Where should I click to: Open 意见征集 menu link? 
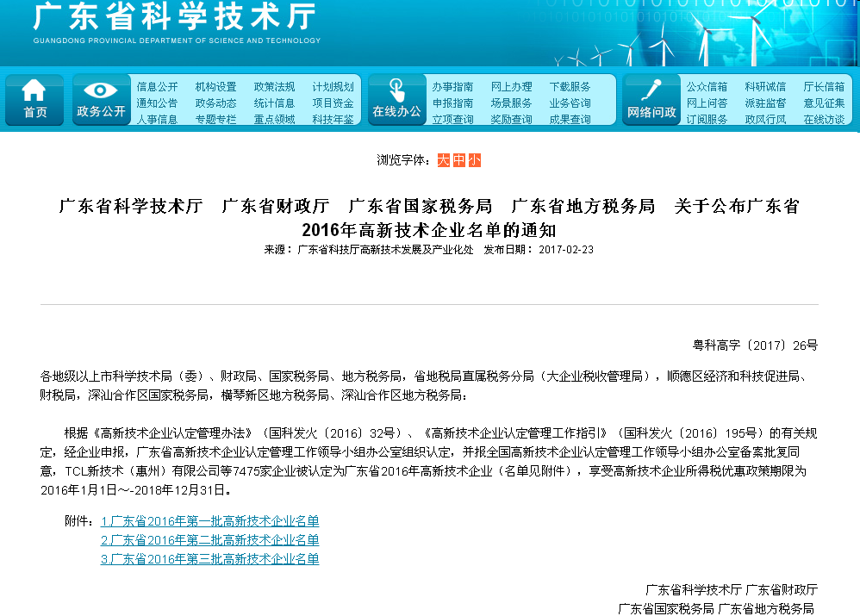tap(824, 103)
